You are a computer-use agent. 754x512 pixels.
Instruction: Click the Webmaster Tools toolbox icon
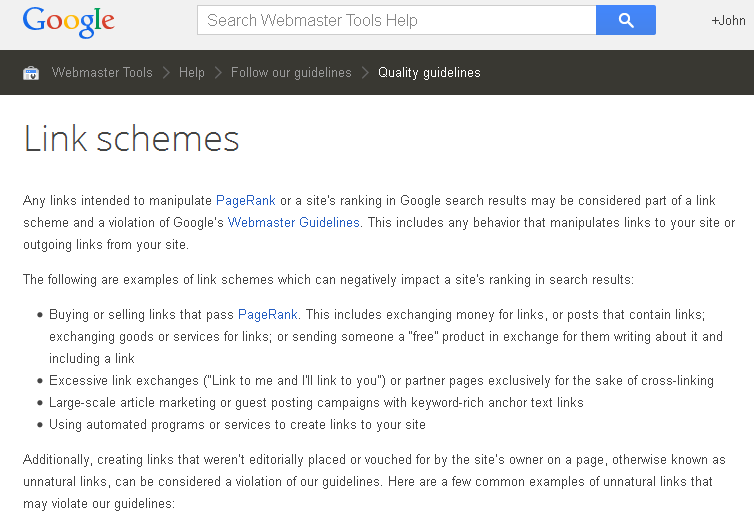pyautogui.click(x=31, y=73)
